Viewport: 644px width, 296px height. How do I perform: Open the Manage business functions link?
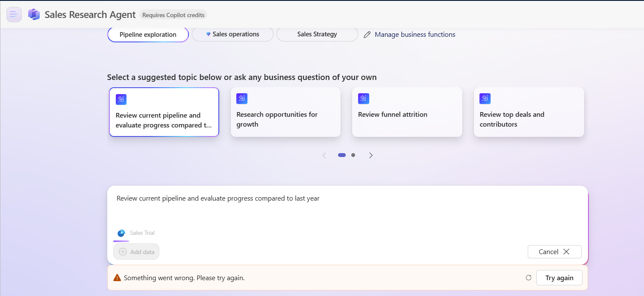point(415,35)
